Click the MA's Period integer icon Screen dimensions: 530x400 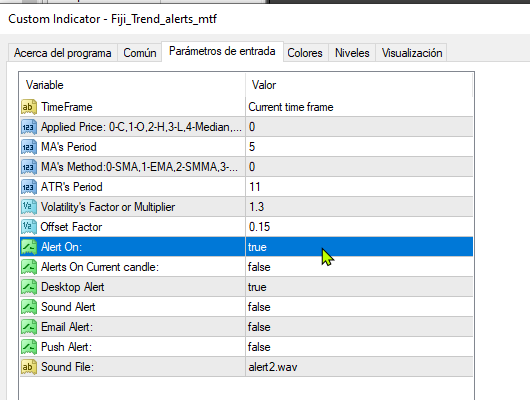[x=29, y=147]
